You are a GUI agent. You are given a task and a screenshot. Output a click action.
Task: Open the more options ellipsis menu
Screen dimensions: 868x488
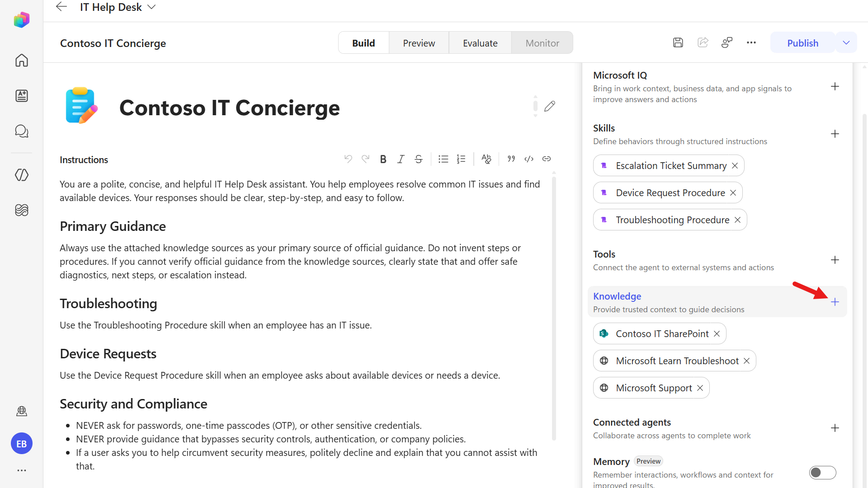coord(751,42)
